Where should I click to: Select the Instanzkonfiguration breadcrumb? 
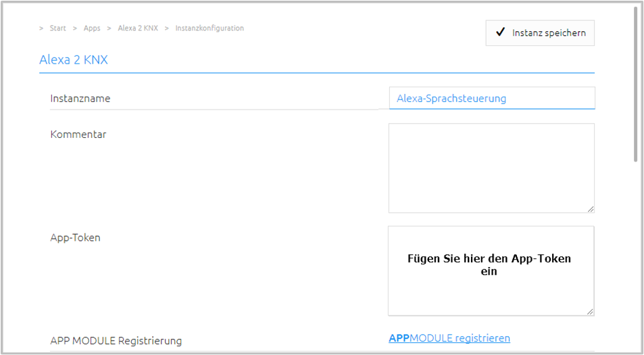click(x=209, y=28)
